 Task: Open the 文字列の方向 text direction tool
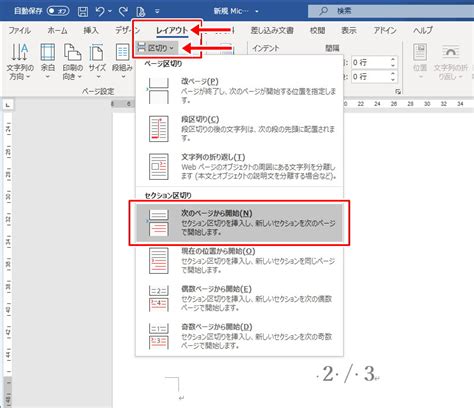(20, 61)
